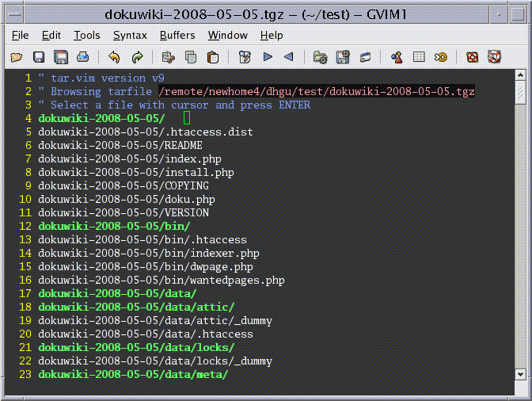Select the index.php entry on line 7
The height and width of the screenshot is (401, 532).
click(130, 159)
